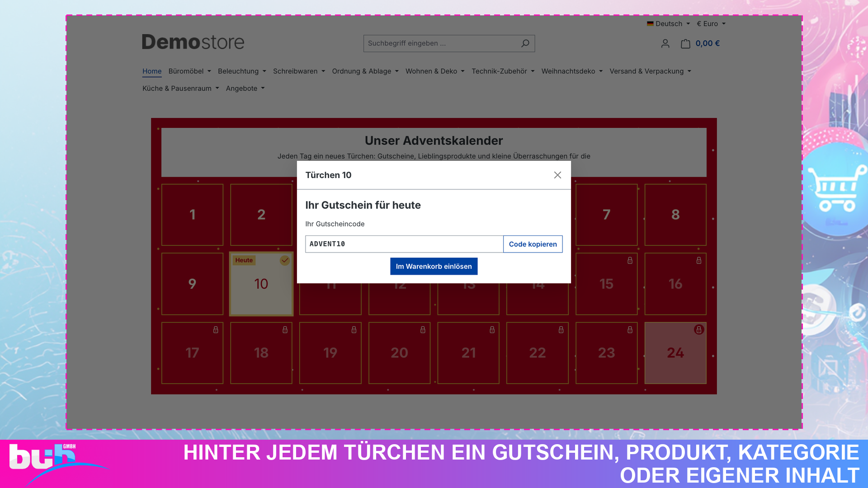Open Technik-Zubehör category
Image resolution: width=868 pixels, height=488 pixels.
point(503,71)
